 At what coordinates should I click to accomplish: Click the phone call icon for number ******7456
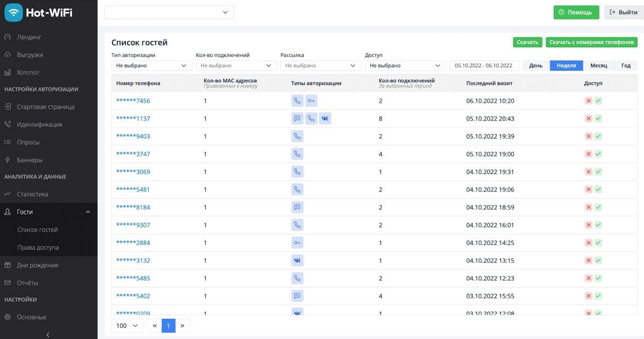(x=297, y=101)
